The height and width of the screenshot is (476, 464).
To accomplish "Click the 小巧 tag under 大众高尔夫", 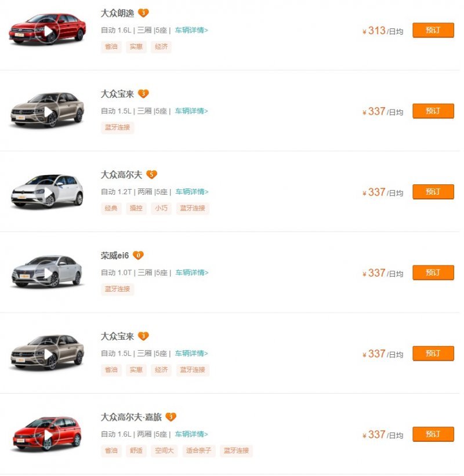I will click(x=161, y=208).
